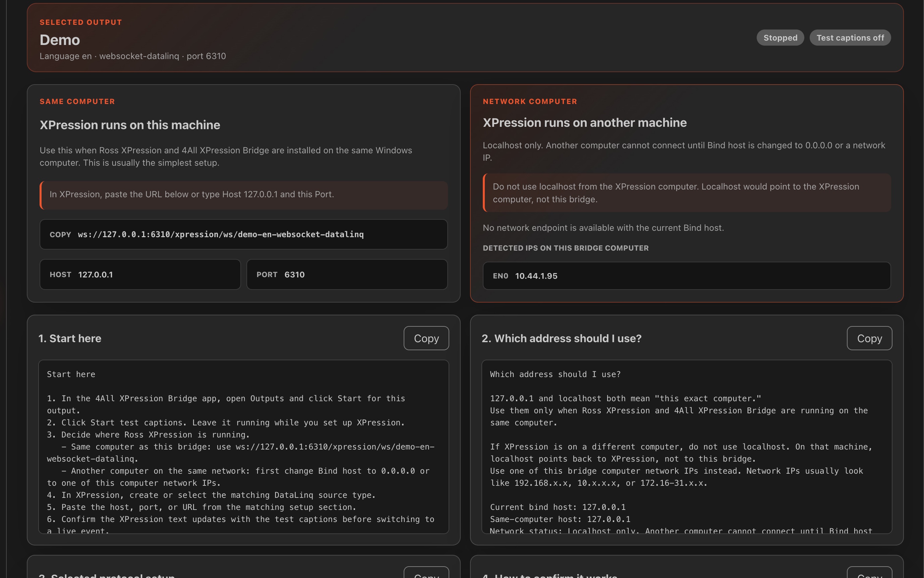Click heading 'XPression runs on another machine'
The image size is (924, 578).
(584, 123)
